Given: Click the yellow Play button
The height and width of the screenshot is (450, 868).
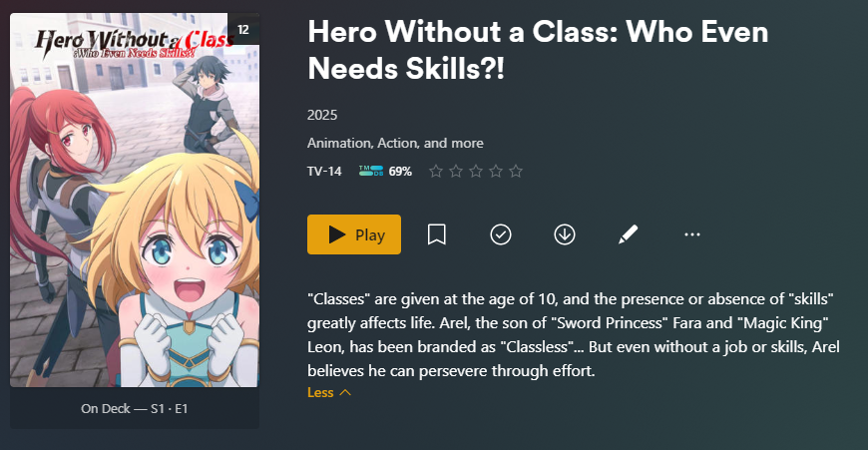Looking at the screenshot, I should point(354,234).
